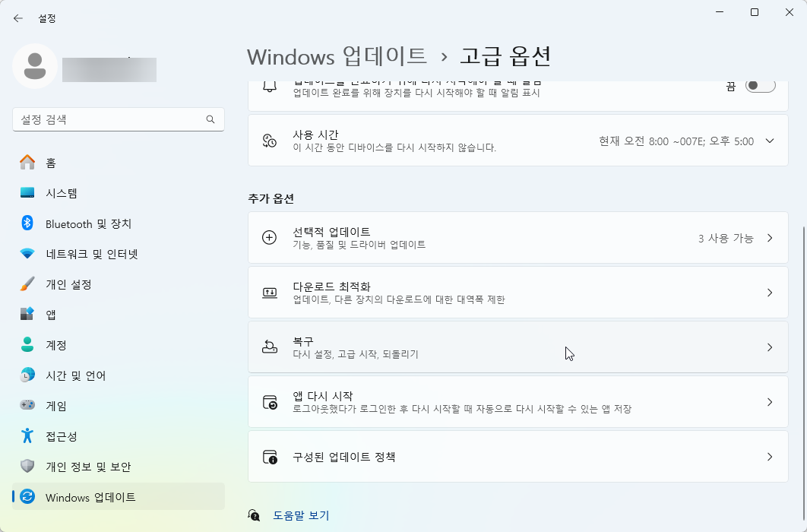Open 구성된 업데이트 정책 via its chevron
Viewport: 807px width, 532px height.
click(770, 457)
